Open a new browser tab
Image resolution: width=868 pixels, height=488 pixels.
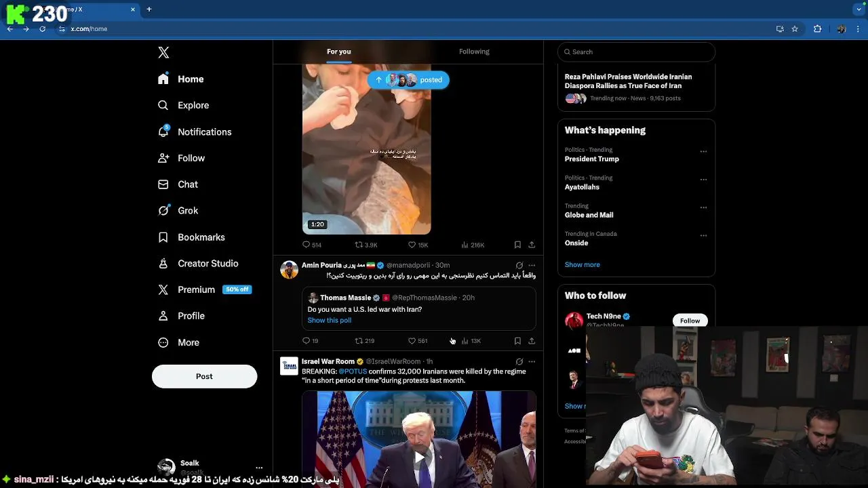point(149,9)
